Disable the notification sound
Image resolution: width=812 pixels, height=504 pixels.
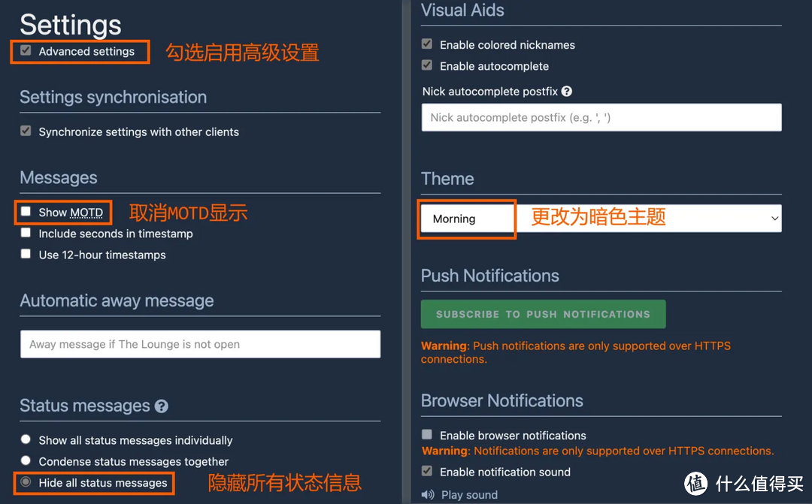click(426, 472)
